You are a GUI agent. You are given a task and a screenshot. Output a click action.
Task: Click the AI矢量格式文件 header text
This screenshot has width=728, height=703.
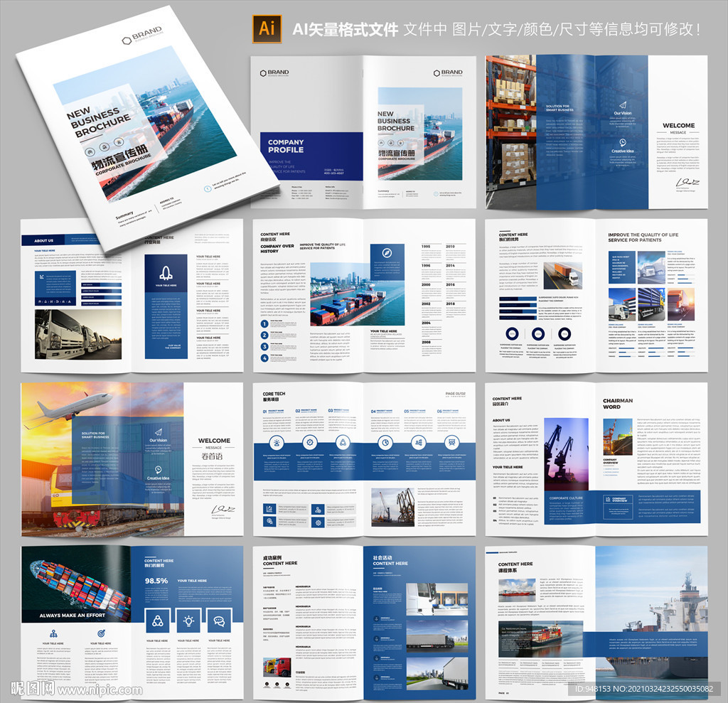click(x=345, y=30)
